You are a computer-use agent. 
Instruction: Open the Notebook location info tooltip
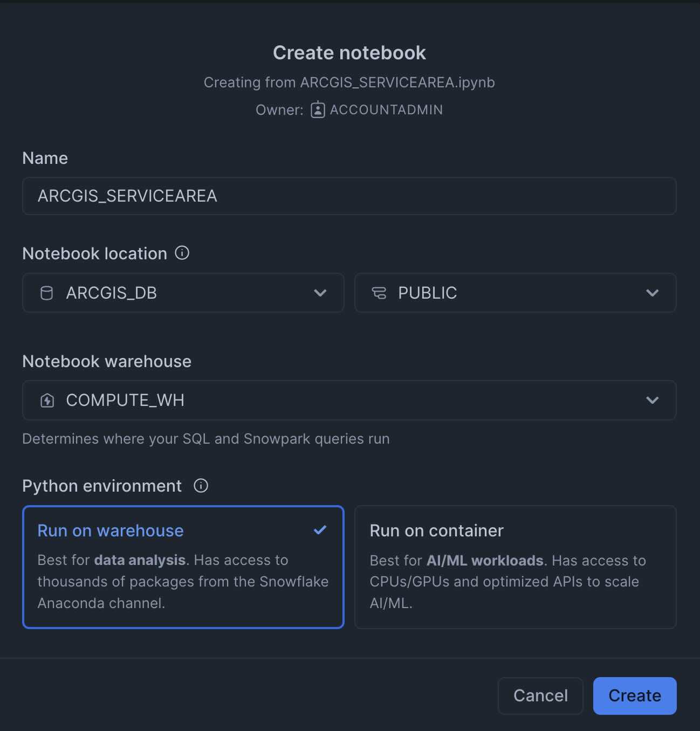coord(182,253)
